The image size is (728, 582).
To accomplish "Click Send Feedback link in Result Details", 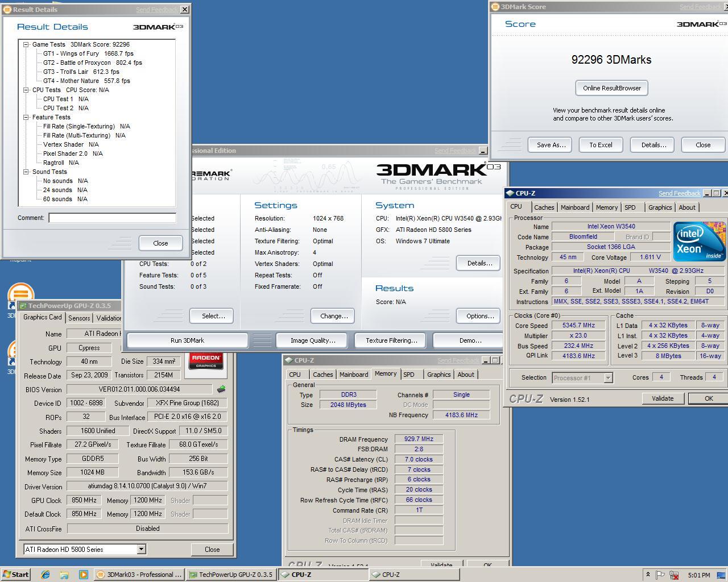I will (156, 10).
